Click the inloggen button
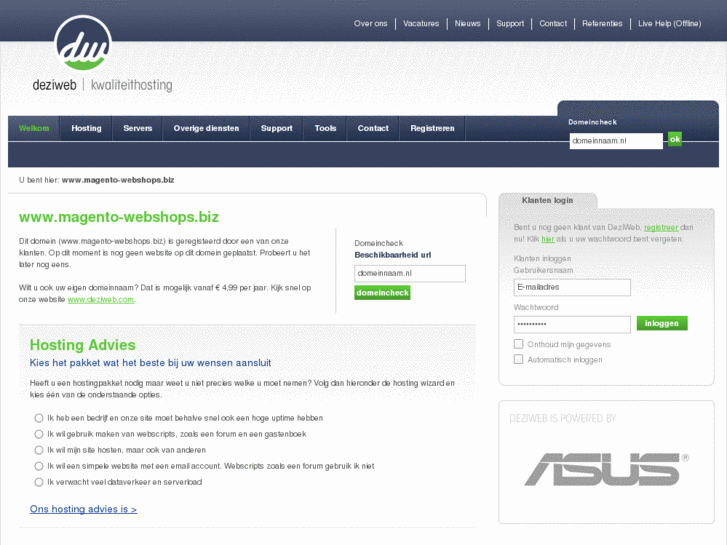This screenshot has height=545, width=727. [662, 323]
